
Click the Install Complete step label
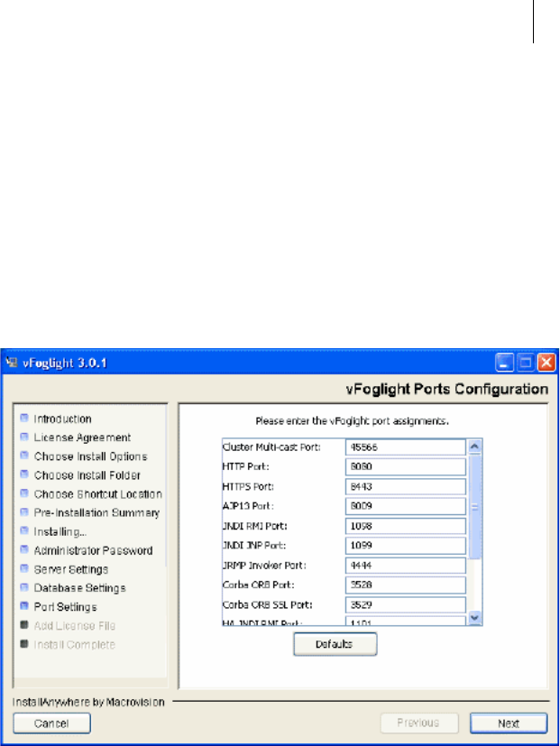(x=75, y=645)
